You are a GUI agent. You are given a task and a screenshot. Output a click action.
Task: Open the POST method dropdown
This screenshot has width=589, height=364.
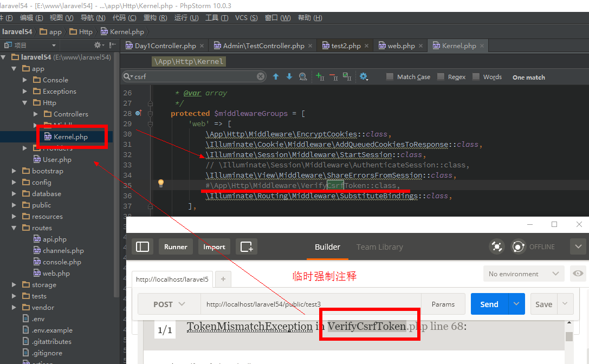[169, 304]
